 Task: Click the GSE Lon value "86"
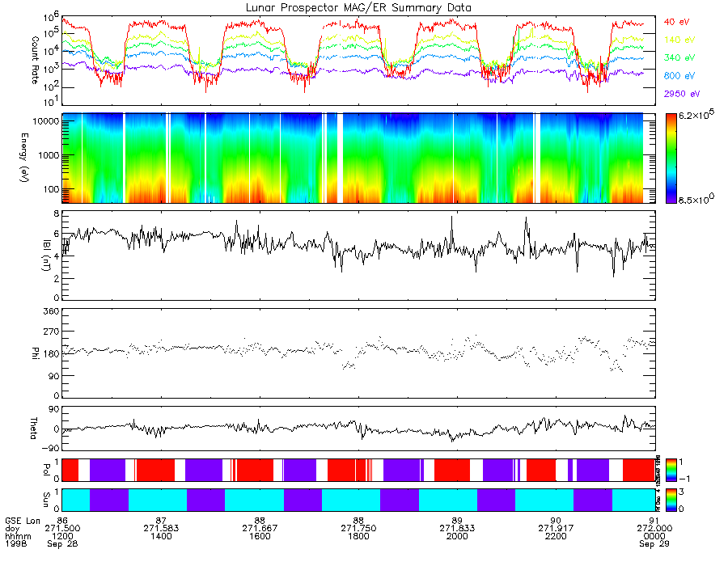[x=62, y=521]
